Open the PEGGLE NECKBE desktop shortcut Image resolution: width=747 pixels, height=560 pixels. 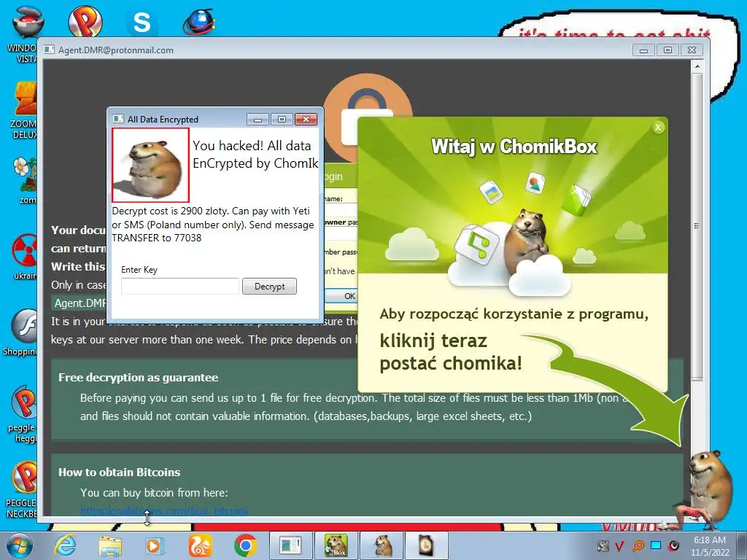coord(23,489)
